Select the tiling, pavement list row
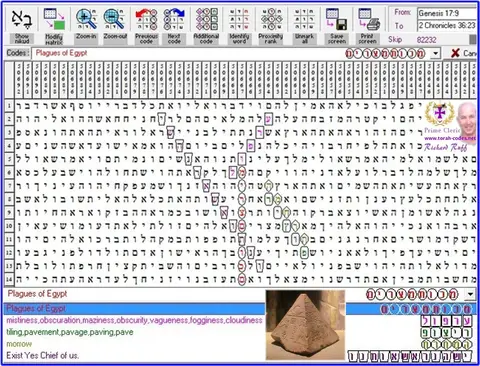Viewport: 480px width, 366px height. (x=70, y=332)
